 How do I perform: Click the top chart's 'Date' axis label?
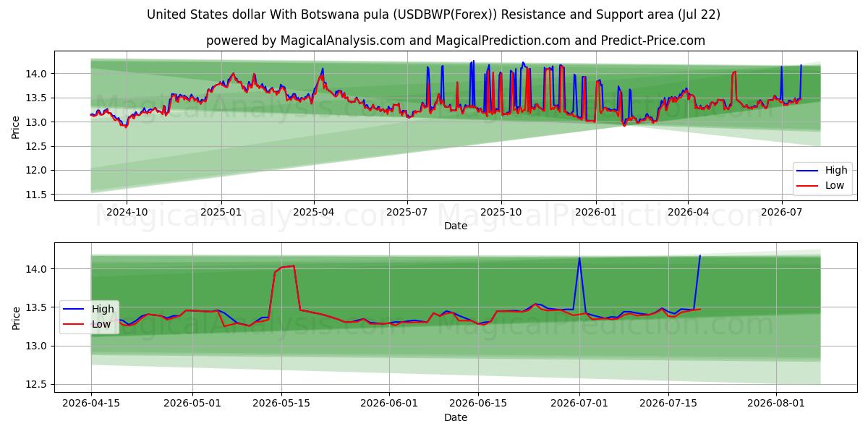(456, 226)
